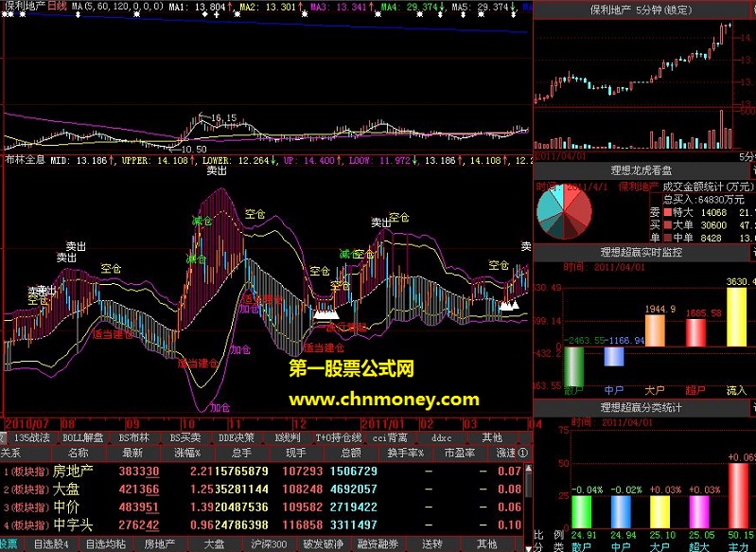Open the BS布林 indicator tab

click(x=134, y=437)
